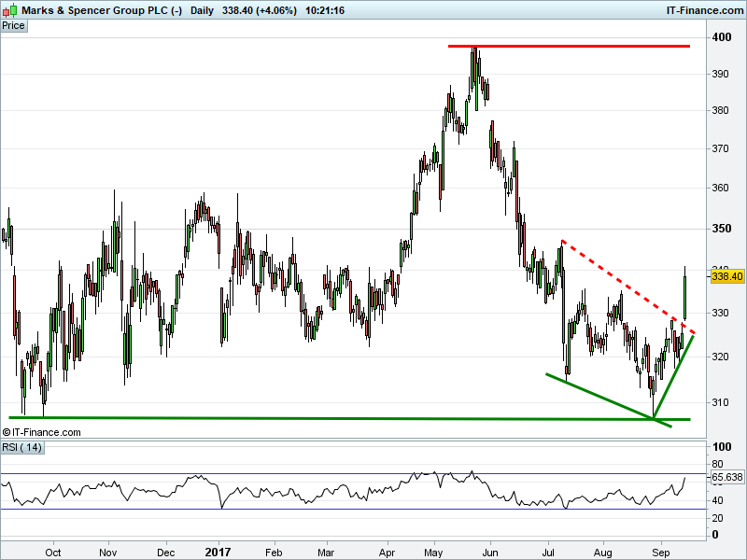Select the red horizontal resistance line
Screen dimensions: 747x560
pos(569,46)
